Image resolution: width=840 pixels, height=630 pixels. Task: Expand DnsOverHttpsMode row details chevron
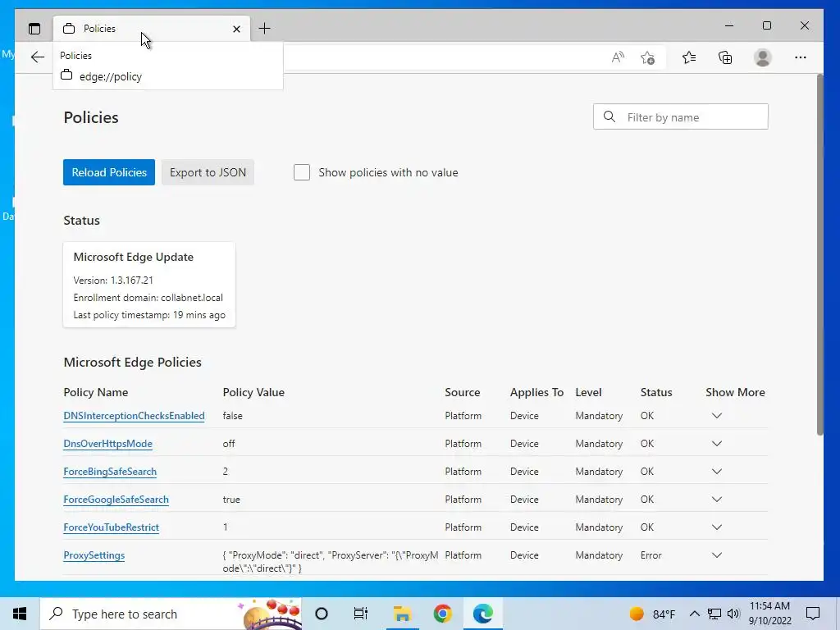(x=717, y=444)
